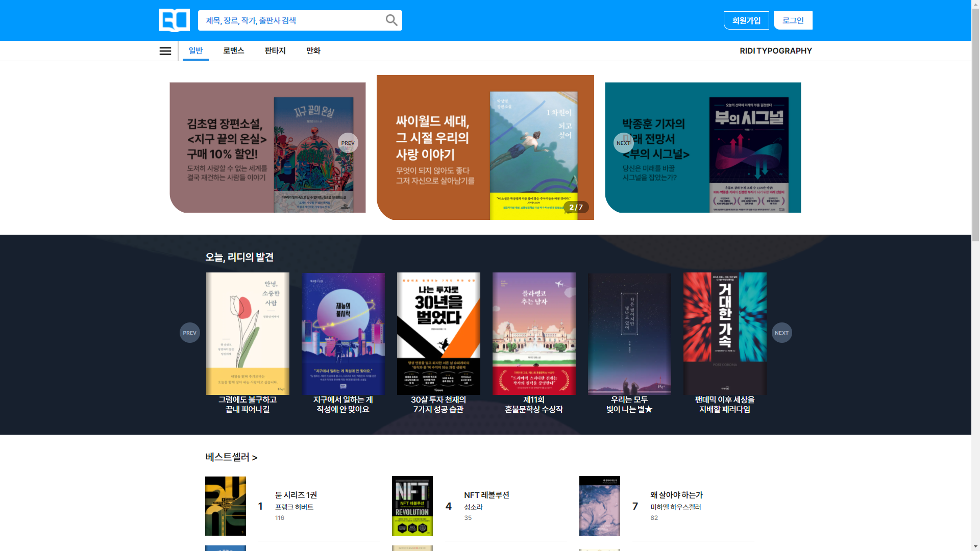The image size is (980, 551).
Task: Click the PREV arrow on the main banner
Action: coord(348,143)
